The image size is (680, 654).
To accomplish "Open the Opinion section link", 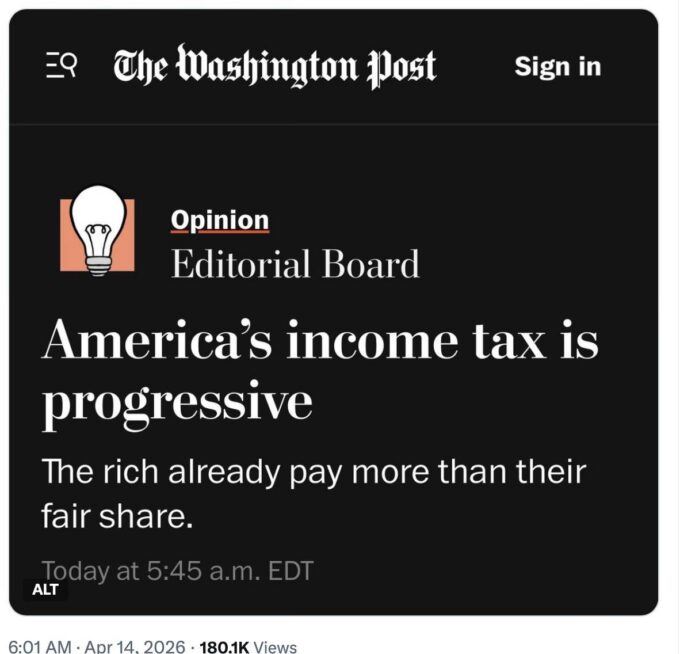I will (220, 220).
